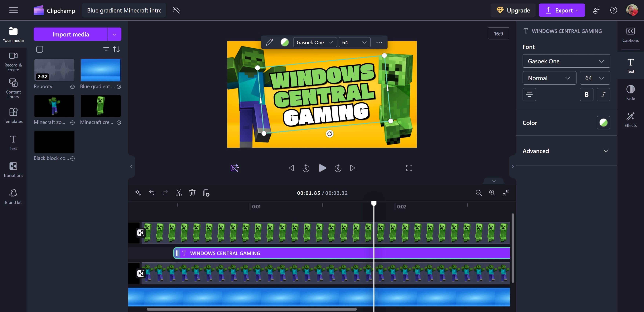Undo the last action
The height and width of the screenshot is (312, 644).
click(x=152, y=193)
